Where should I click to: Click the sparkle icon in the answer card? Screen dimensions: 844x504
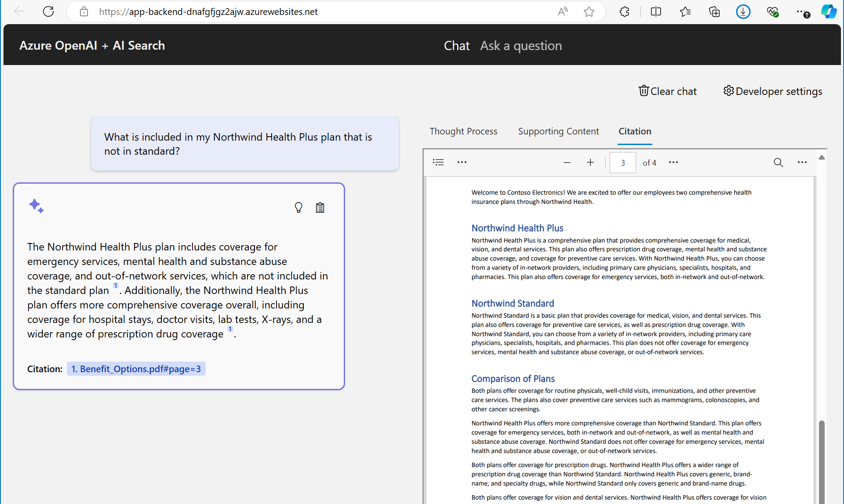click(36, 206)
